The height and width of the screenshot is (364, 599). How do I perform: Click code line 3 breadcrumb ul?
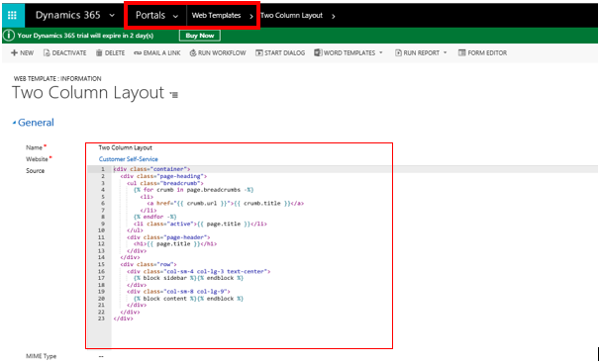tap(165, 183)
